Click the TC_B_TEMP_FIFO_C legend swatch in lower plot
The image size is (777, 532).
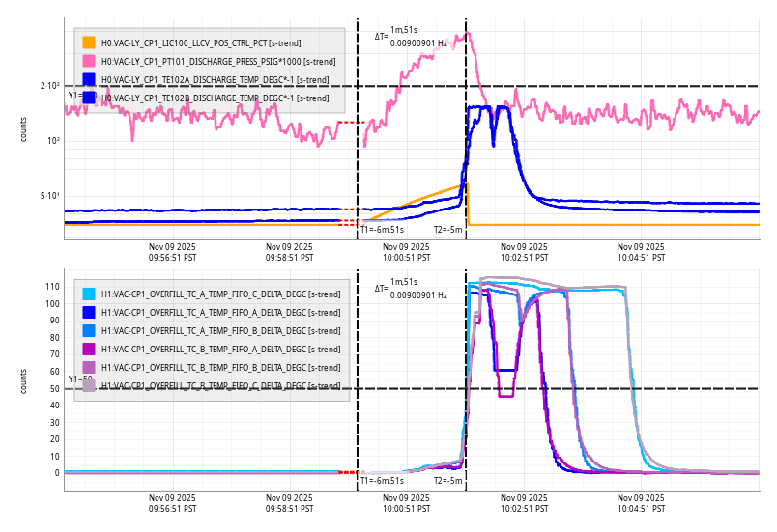point(89,385)
